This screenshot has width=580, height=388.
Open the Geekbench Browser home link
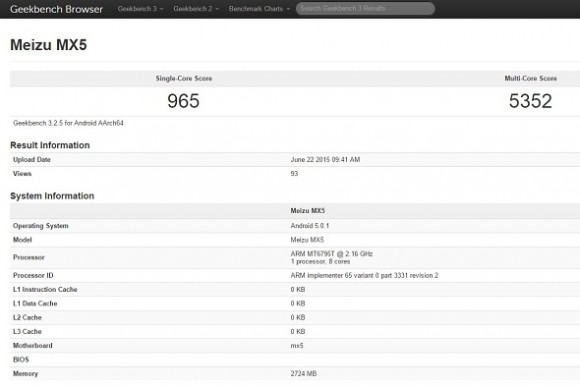56,9
